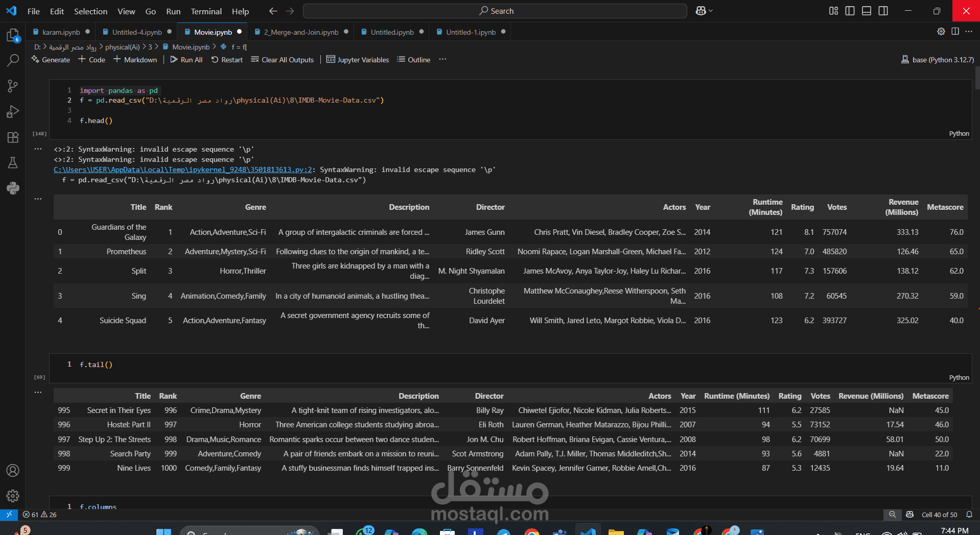Select kernel base (Python 3.12.7)
980x535 pixels.
point(938,60)
